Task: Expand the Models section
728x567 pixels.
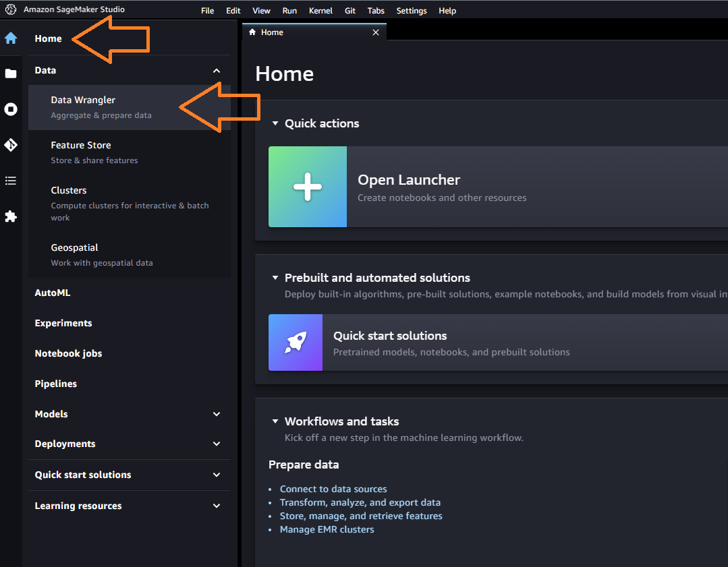Action: pos(217,414)
